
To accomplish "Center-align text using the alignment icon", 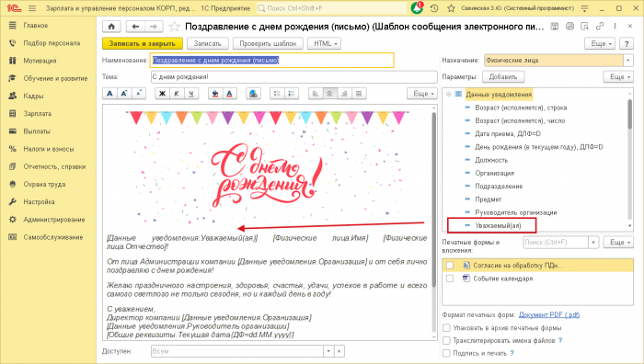I will tap(329, 94).
